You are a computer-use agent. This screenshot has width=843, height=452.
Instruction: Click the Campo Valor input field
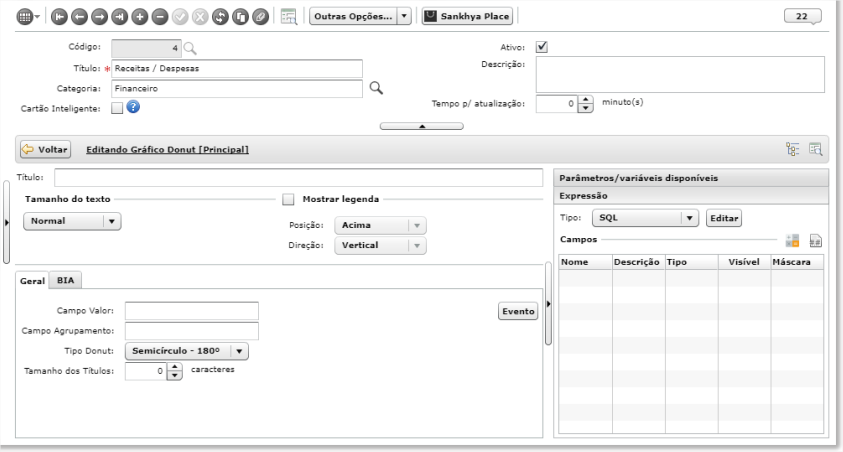pyautogui.click(x=192, y=311)
